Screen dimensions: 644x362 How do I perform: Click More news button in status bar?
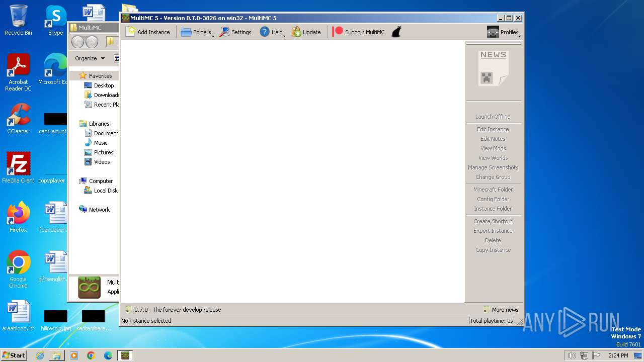501,310
